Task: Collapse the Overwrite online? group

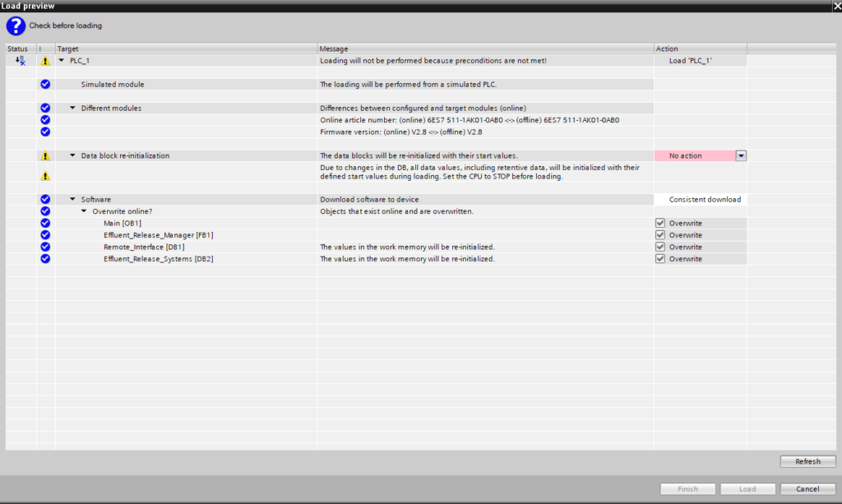Action: click(84, 211)
